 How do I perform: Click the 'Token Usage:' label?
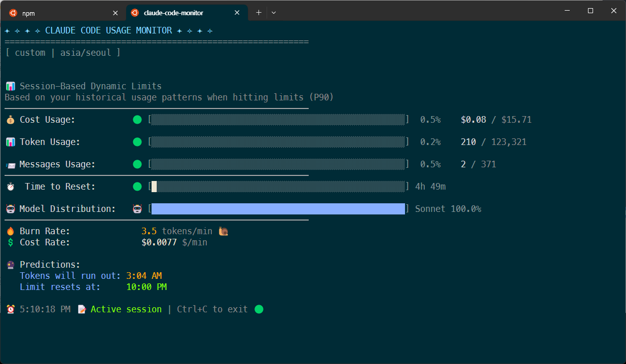pyautogui.click(x=50, y=142)
